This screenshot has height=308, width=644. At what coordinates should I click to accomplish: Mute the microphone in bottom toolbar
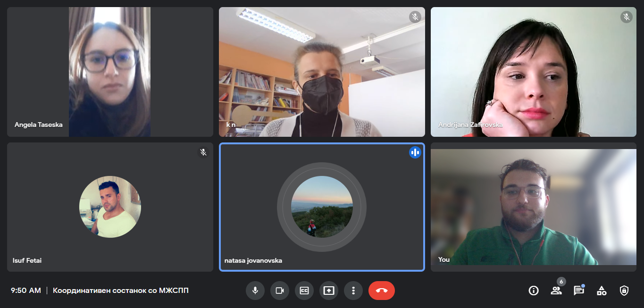[x=255, y=291]
